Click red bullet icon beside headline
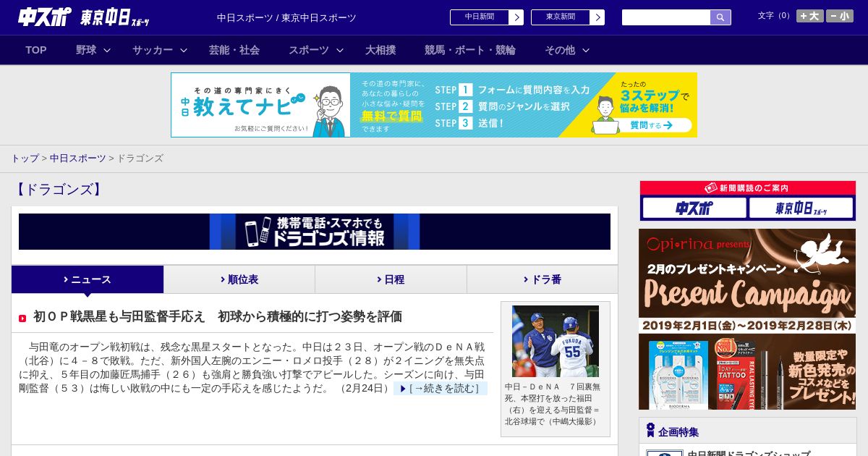Screen dimensions: 868x456 22,318
